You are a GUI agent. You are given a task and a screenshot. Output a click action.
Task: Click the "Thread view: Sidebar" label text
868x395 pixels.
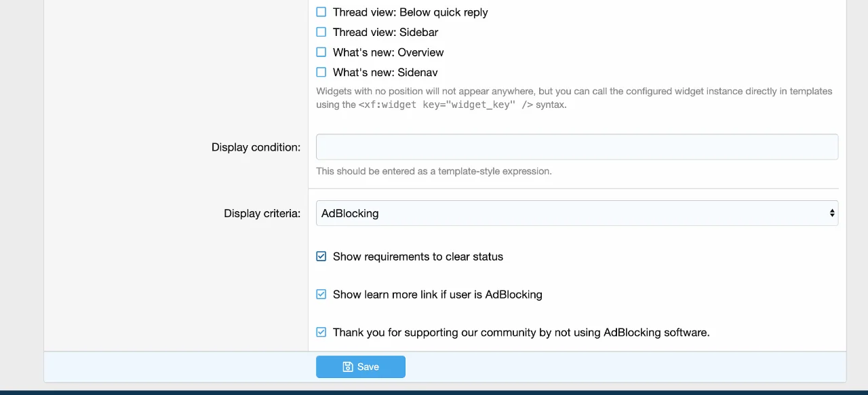[x=385, y=32]
